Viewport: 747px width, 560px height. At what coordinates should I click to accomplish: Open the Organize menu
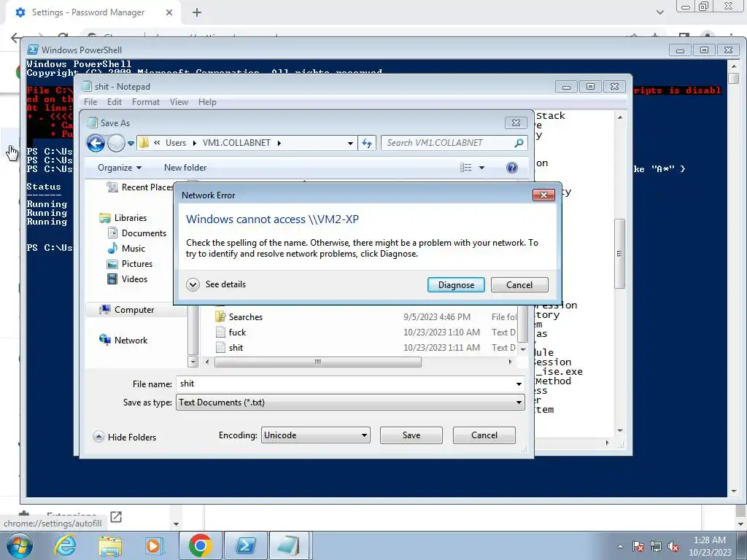(120, 168)
